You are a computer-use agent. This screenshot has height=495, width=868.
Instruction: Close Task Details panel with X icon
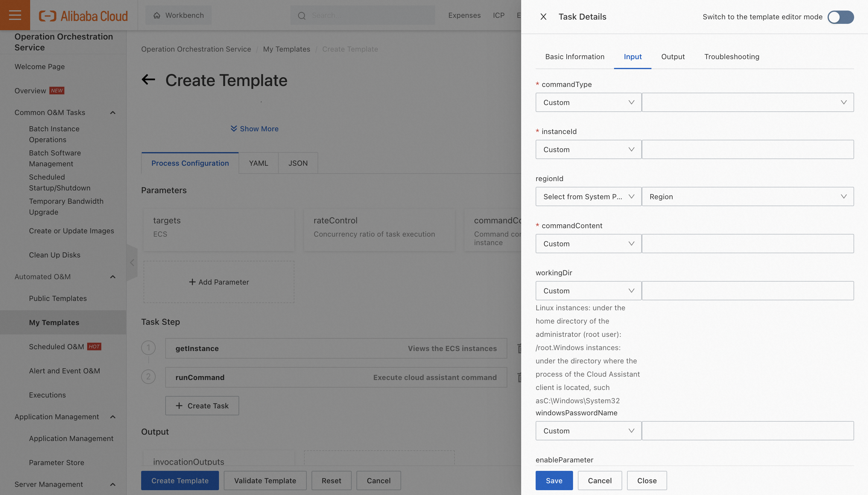(x=543, y=17)
